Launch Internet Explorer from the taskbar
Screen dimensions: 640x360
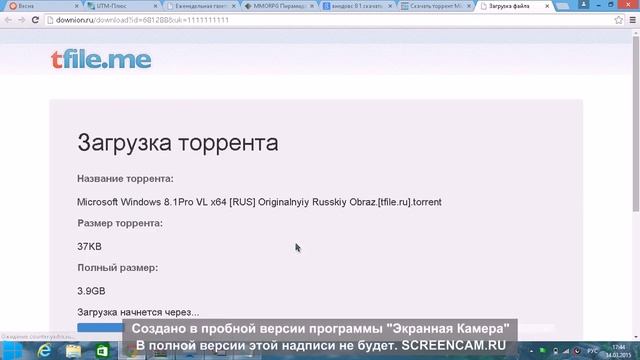point(44,351)
